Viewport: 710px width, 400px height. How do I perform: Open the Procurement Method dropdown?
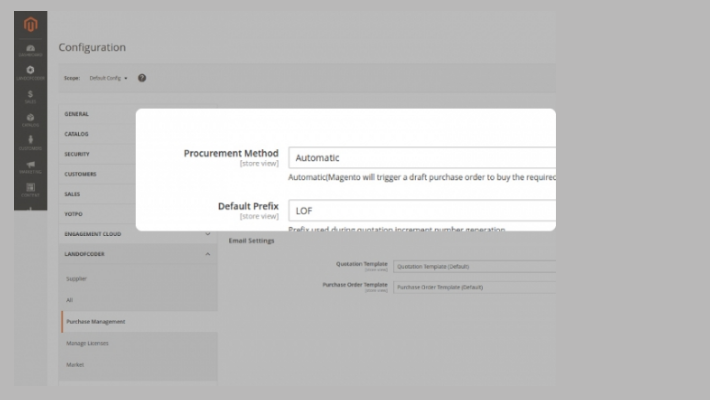click(420, 158)
